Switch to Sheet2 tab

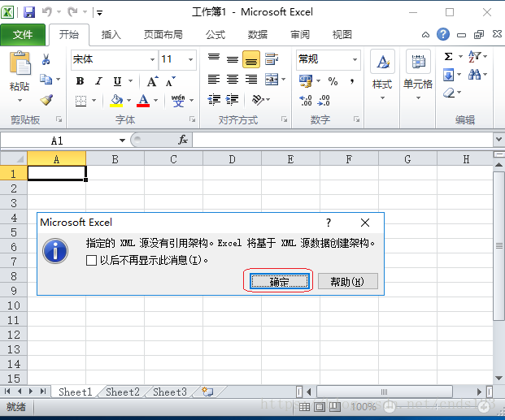click(x=122, y=392)
